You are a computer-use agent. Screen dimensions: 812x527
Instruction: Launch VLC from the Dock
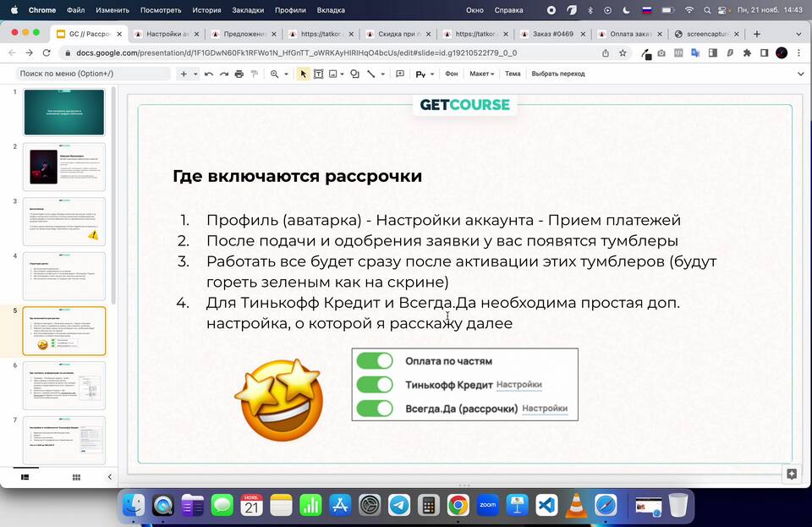tap(576, 505)
